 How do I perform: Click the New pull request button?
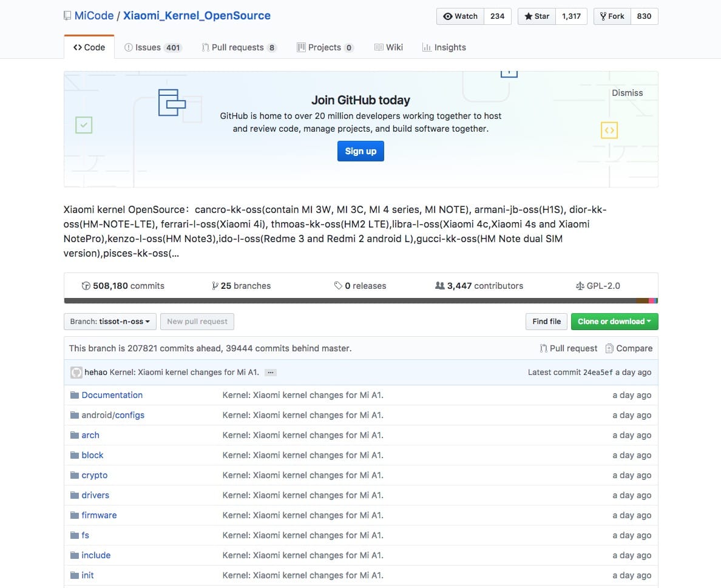197,322
